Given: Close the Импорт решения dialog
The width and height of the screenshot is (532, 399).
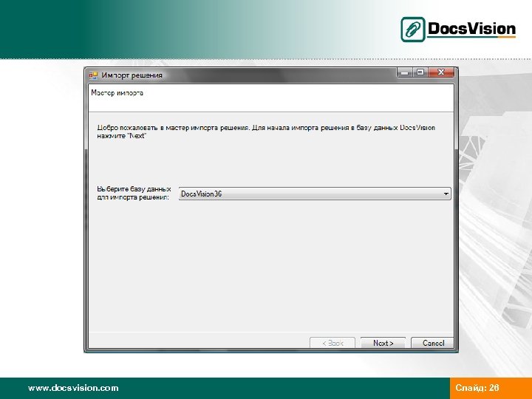Looking at the screenshot, I should (x=441, y=72).
